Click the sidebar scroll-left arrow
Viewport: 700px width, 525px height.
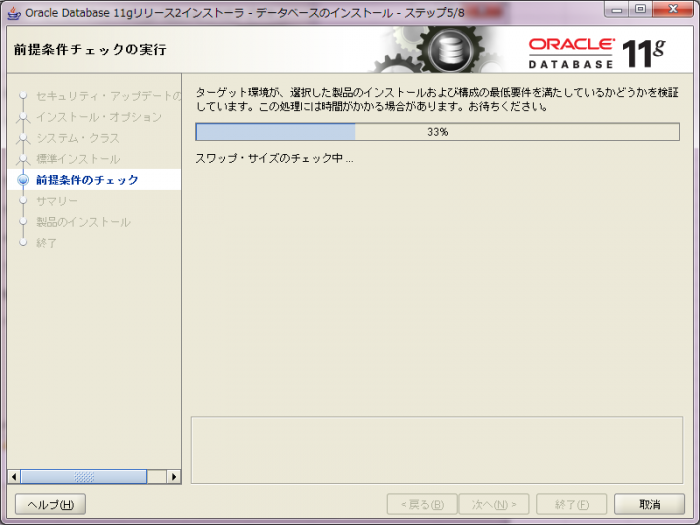(x=14, y=477)
